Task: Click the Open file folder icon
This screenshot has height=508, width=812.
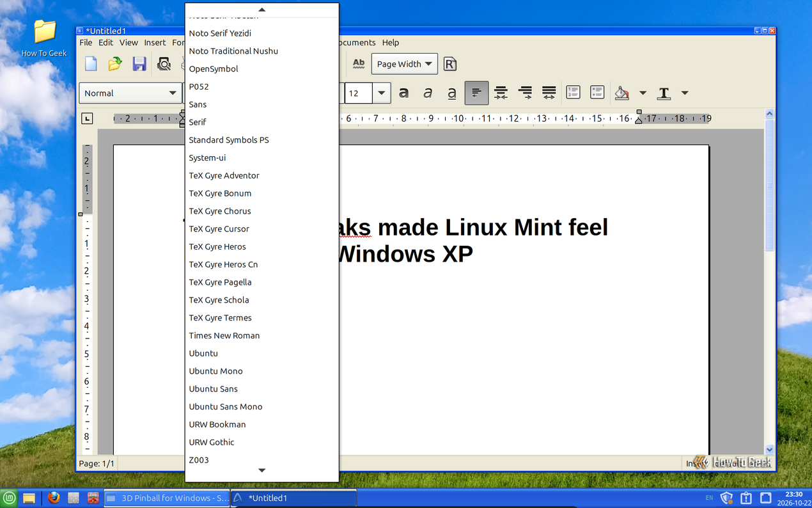Action: [x=115, y=64]
